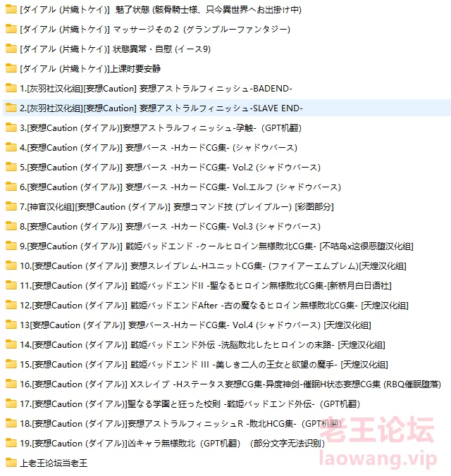The height and width of the screenshot is (476, 451).
Task: Click folder icon of 上老王论坛当老王 row
Action: 11,463
